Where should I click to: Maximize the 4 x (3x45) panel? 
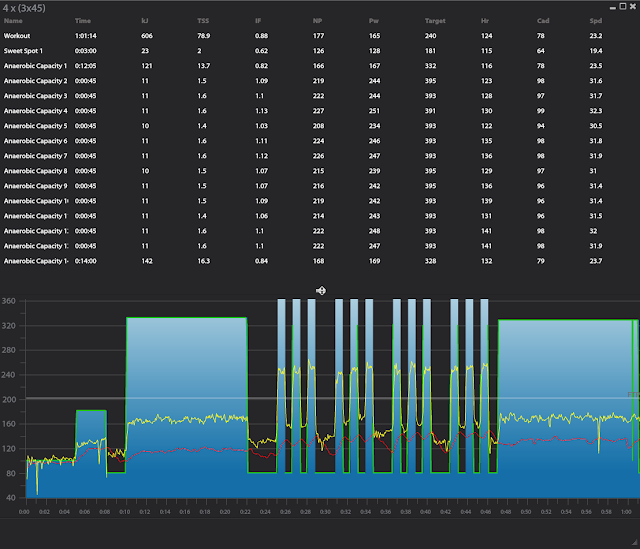pyautogui.click(x=622, y=6)
